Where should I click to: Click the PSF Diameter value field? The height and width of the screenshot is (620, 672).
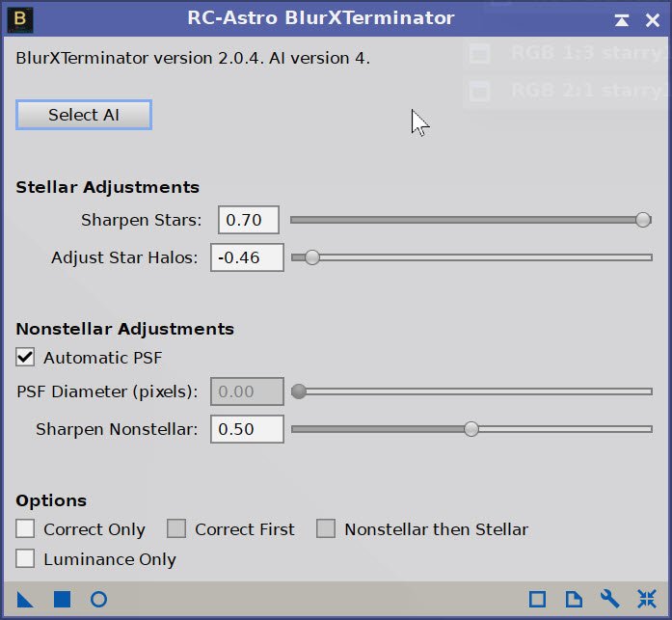[247, 391]
